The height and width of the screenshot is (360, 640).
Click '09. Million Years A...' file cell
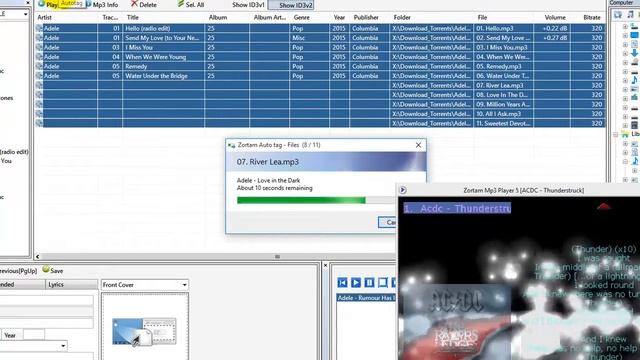pos(504,104)
